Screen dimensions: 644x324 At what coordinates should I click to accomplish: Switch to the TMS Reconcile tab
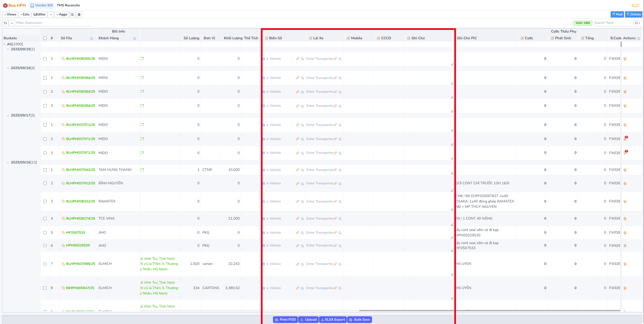tap(68, 5)
